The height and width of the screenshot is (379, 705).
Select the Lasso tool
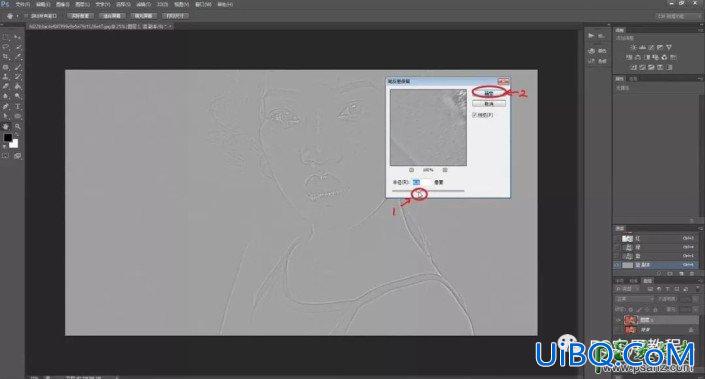click(6, 46)
